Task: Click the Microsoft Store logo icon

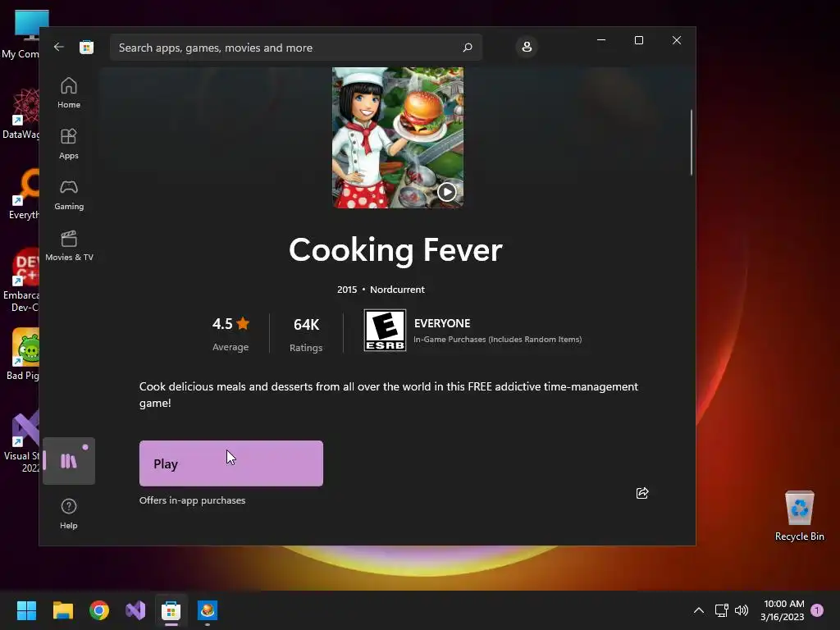Action: (x=87, y=47)
